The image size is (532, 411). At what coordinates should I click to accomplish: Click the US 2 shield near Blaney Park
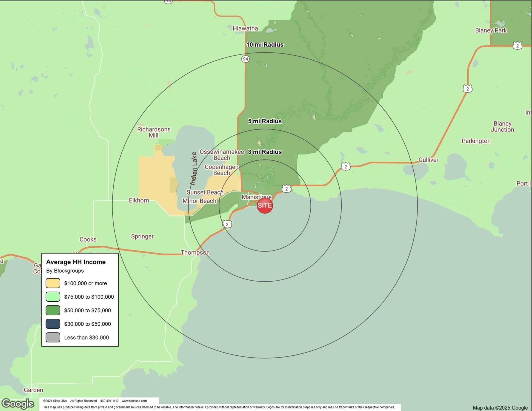[x=517, y=45]
